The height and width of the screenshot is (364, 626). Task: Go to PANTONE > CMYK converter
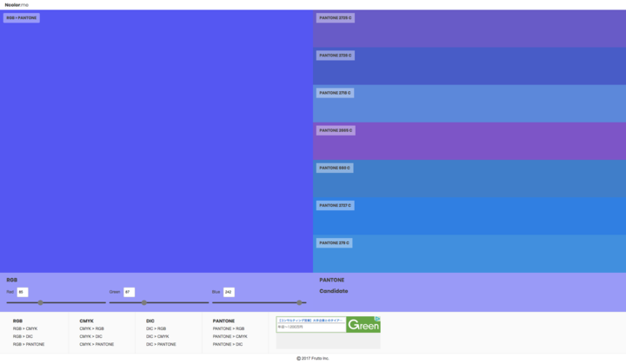tap(230, 336)
